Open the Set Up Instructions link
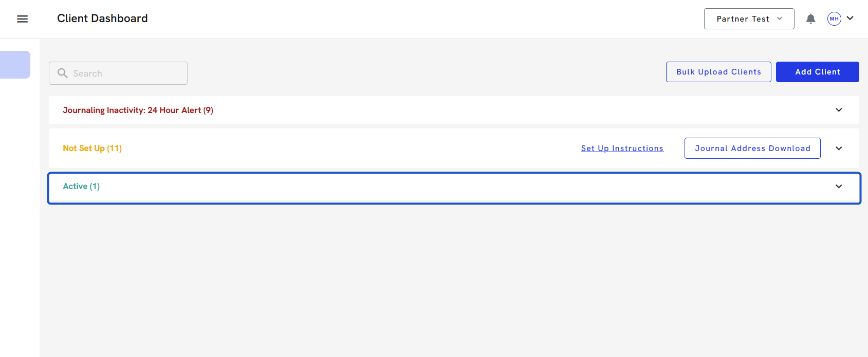 coord(622,148)
